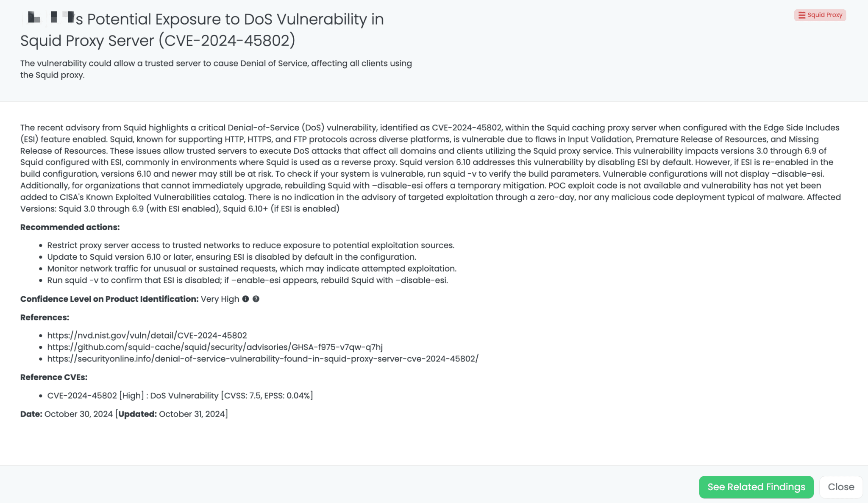Viewport: 868px width, 503px height.
Task: Click the See Related Findings button
Action: pos(756,487)
